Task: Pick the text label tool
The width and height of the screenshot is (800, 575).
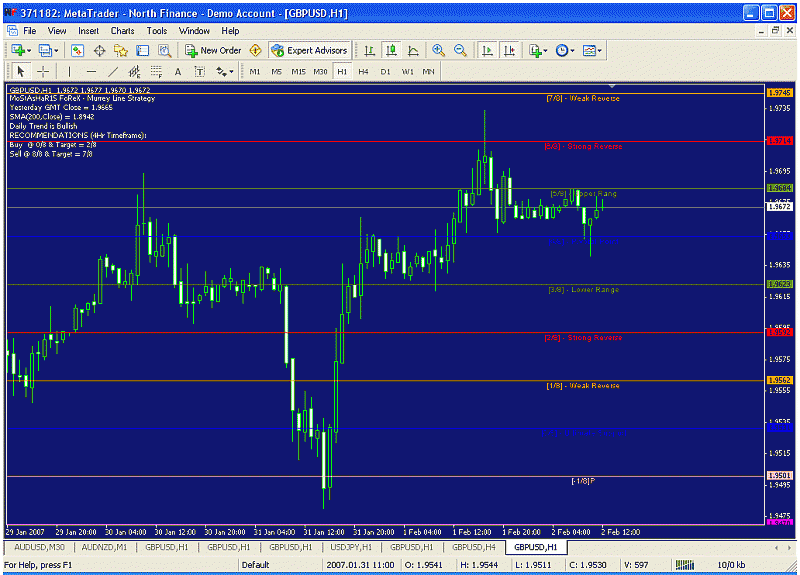Action: tap(178, 72)
